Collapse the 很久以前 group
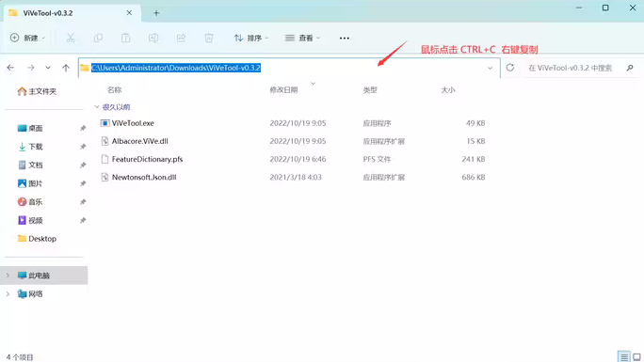The width and height of the screenshot is (644, 362). (x=97, y=107)
